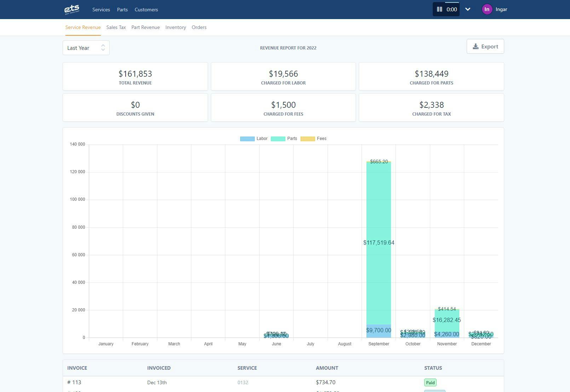Open the Services menu

point(101,10)
